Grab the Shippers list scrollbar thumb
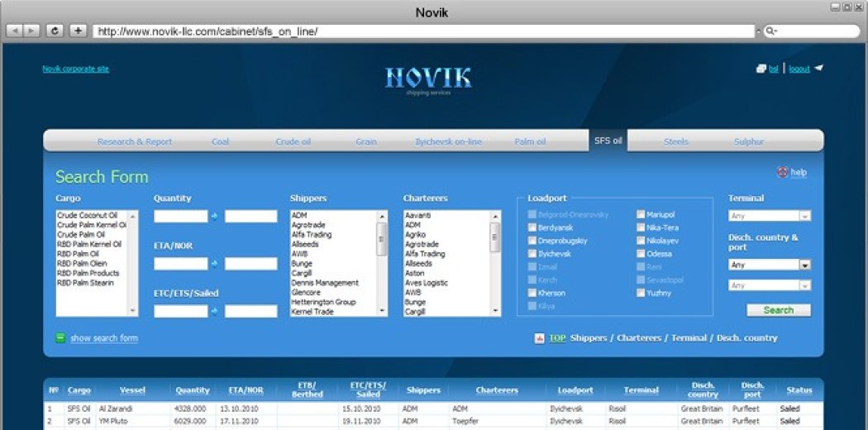The height and width of the screenshot is (430, 868). [x=382, y=239]
